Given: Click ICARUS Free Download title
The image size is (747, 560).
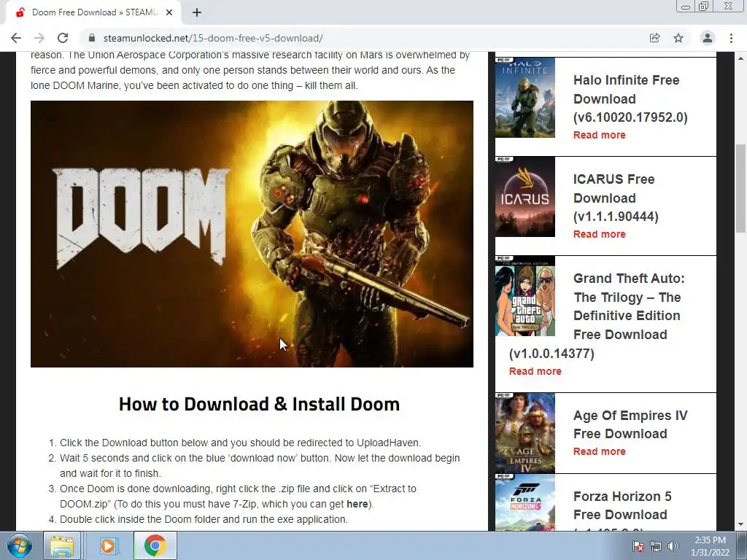Looking at the screenshot, I should [x=616, y=198].
